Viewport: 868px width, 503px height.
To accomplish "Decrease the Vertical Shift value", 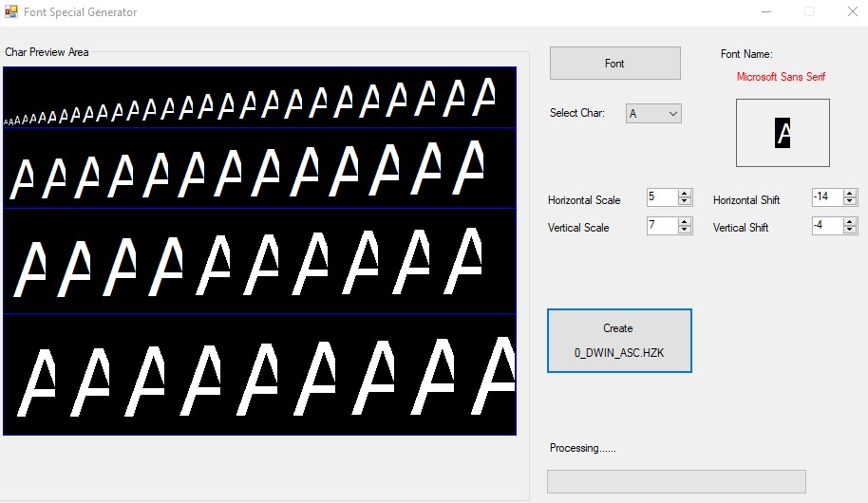I will pos(850,230).
